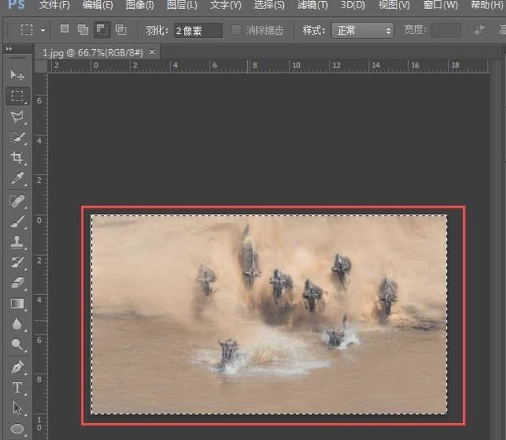Open the 帮助(H) menu
Viewport: 506px width, 440px height.
pyautogui.click(x=487, y=5)
